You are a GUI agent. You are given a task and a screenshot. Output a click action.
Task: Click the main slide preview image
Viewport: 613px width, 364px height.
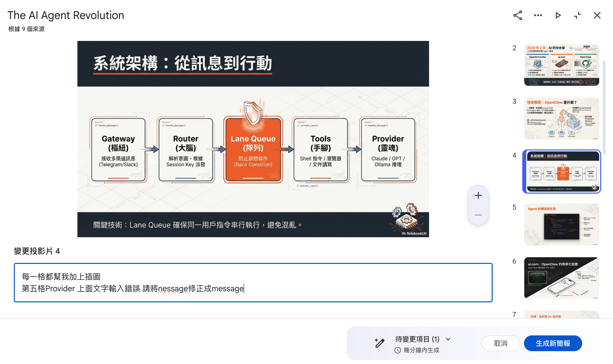point(253,139)
